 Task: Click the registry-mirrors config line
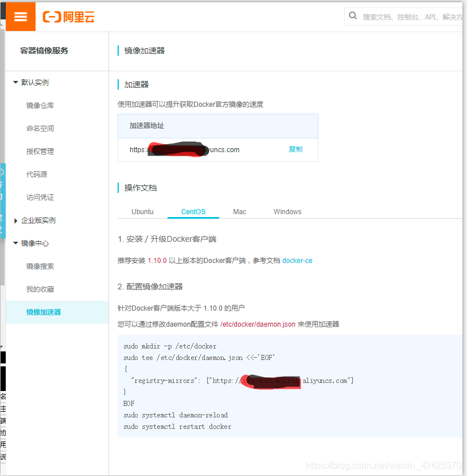242,381
